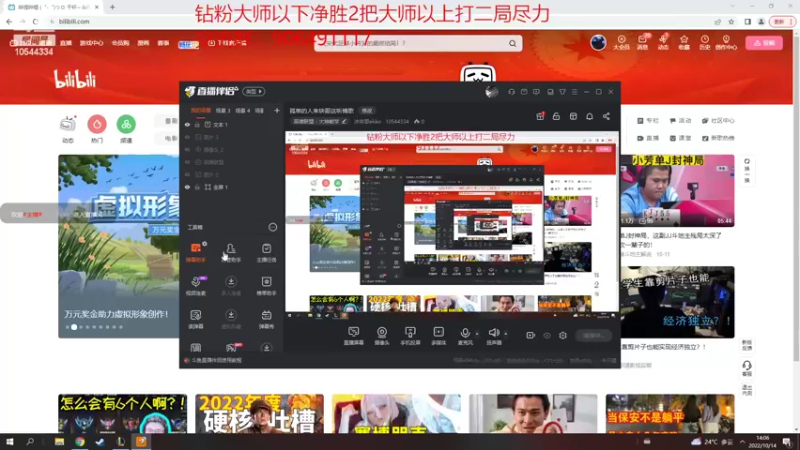Screen dimensions: 800x450
Task: Open Bilibili 直播 nav item
Action: tap(66, 43)
